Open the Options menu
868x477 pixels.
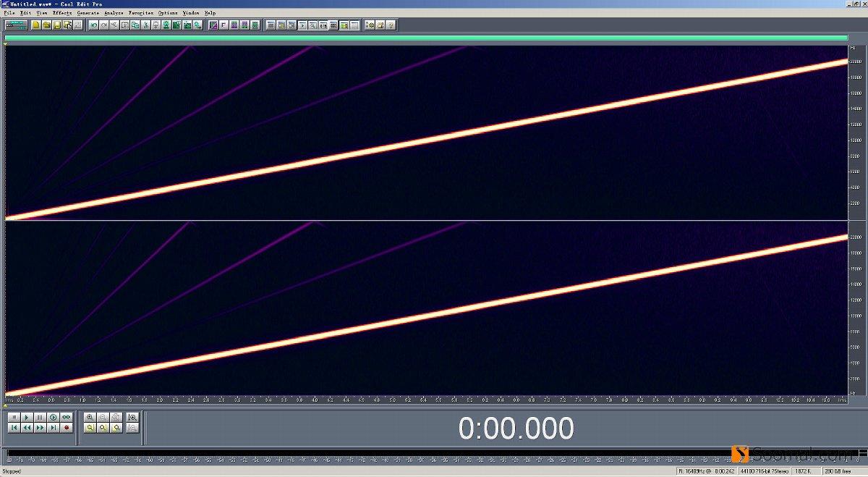click(x=168, y=13)
